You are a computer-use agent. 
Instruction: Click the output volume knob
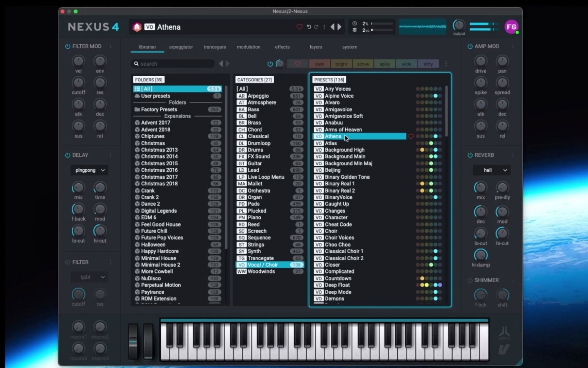point(459,25)
